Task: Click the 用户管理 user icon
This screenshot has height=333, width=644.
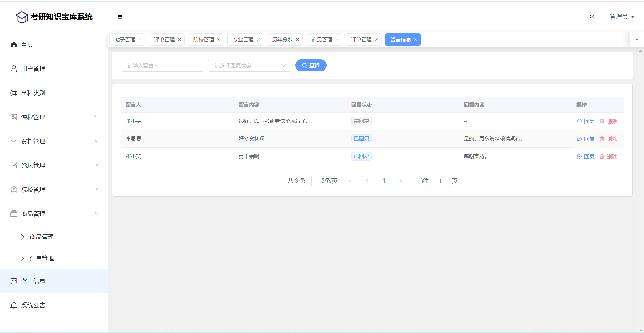Action: coord(14,69)
